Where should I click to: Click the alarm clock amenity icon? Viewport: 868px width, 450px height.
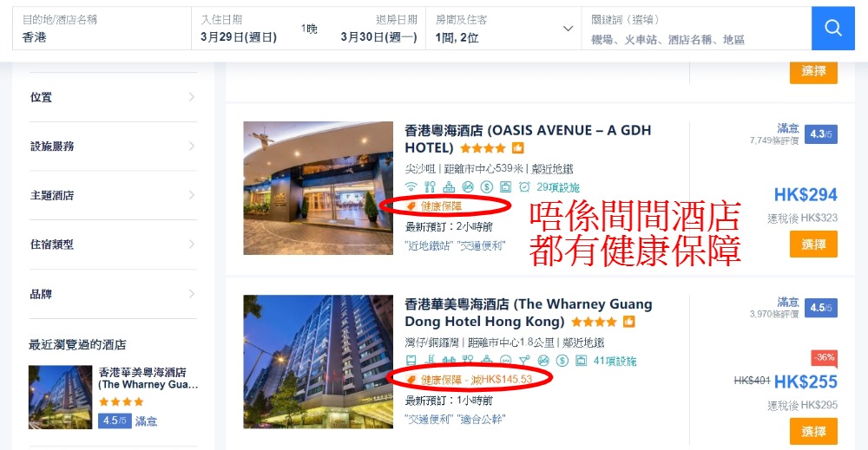(x=524, y=187)
